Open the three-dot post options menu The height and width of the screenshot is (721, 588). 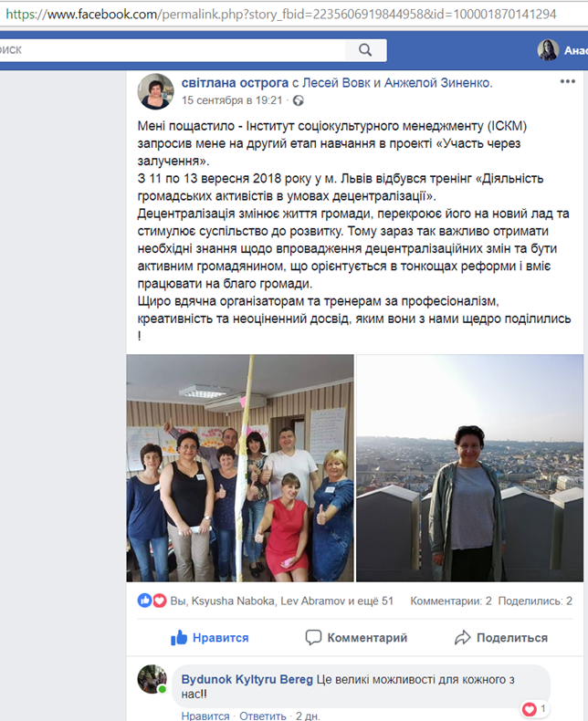pos(567,81)
